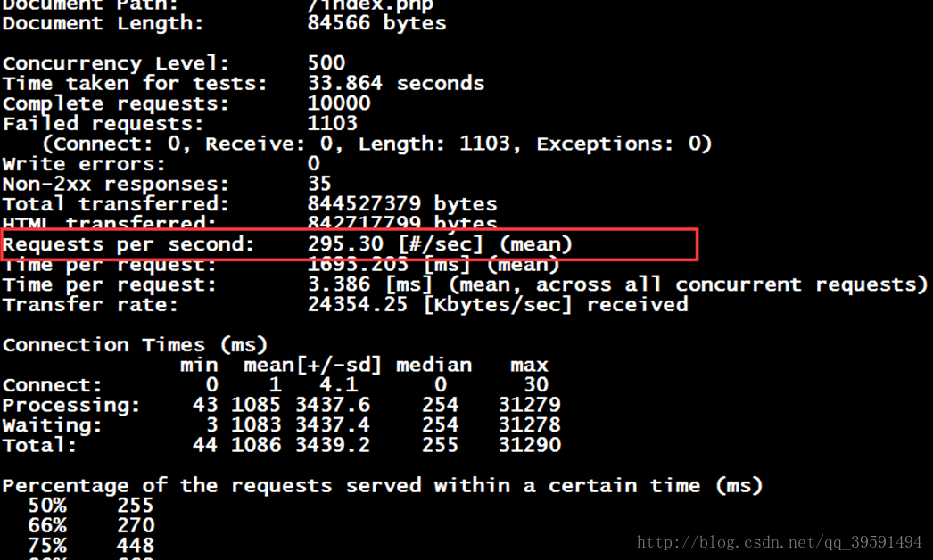The height and width of the screenshot is (560, 933).
Task: Click the highlighted Requests per second line
Action: [348, 244]
